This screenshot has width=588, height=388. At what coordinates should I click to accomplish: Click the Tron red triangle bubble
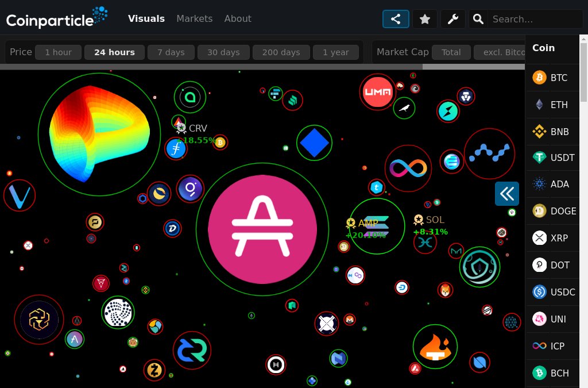tap(101, 283)
